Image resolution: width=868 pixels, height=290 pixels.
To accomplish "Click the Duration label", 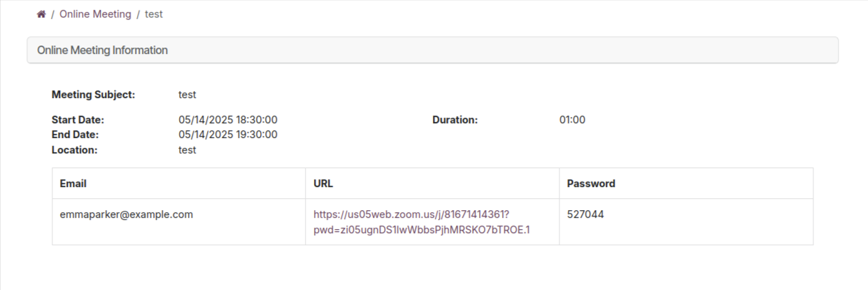I will tap(455, 120).
